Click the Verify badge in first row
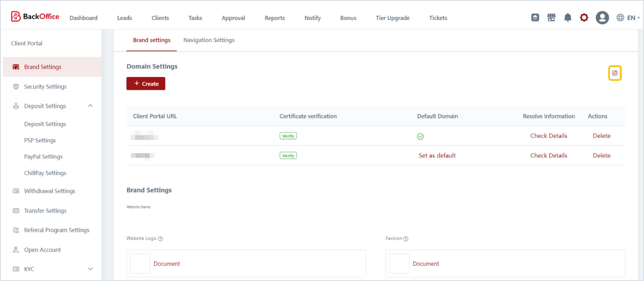The height and width of the screenshot is (281, 644). (x=288, y=136)
